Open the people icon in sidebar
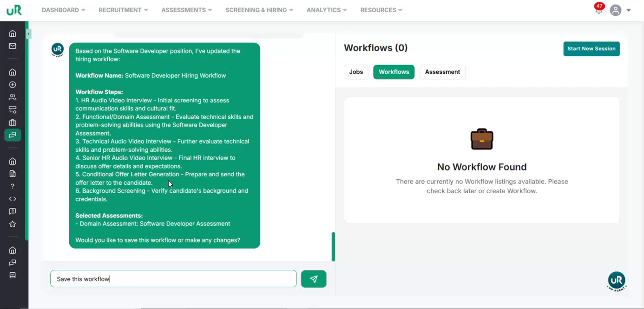 click(x=13, y=97)
